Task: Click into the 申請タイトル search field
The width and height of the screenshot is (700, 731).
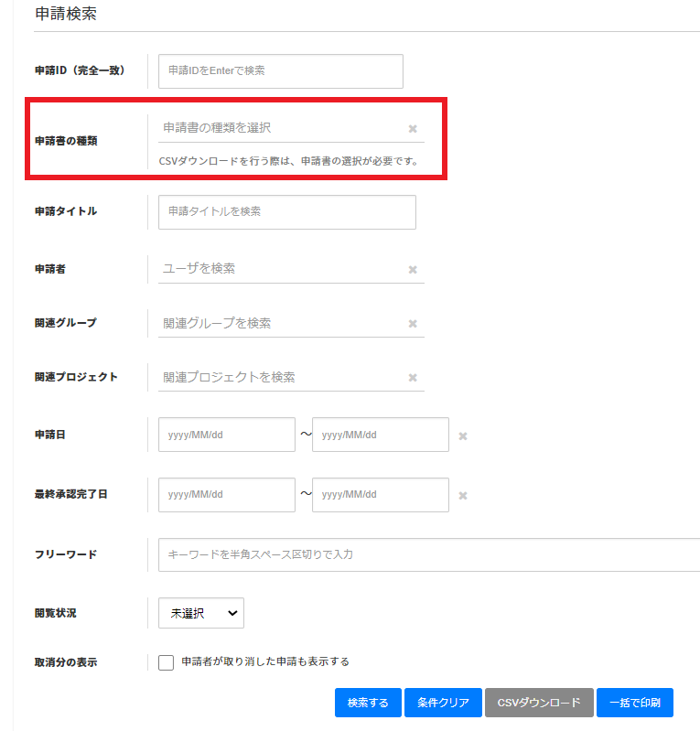Action: 286,211
